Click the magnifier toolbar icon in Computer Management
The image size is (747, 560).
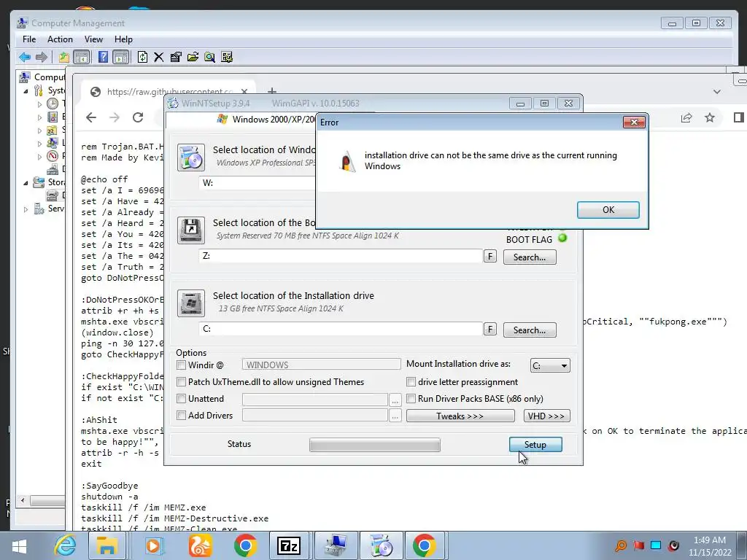(x=209, y=57)
